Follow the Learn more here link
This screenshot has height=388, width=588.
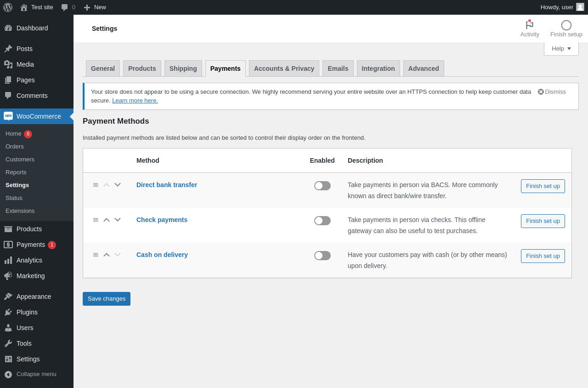(135, 101)
